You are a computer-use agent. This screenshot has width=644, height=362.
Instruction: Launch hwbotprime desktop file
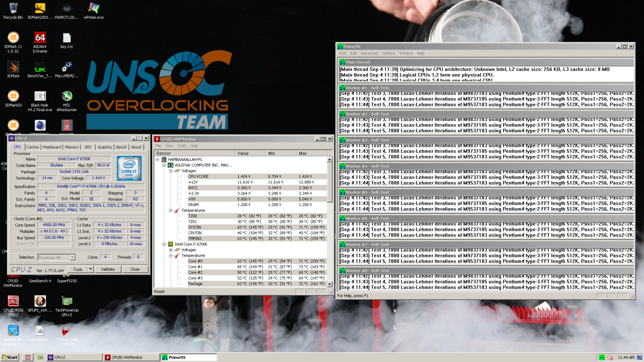point(40,333)
